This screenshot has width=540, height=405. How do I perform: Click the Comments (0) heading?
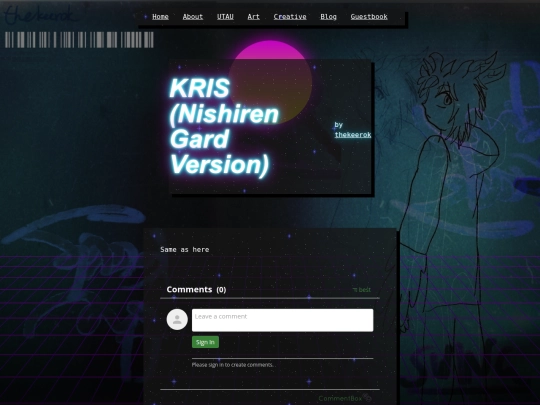click(x=196, y=290)
